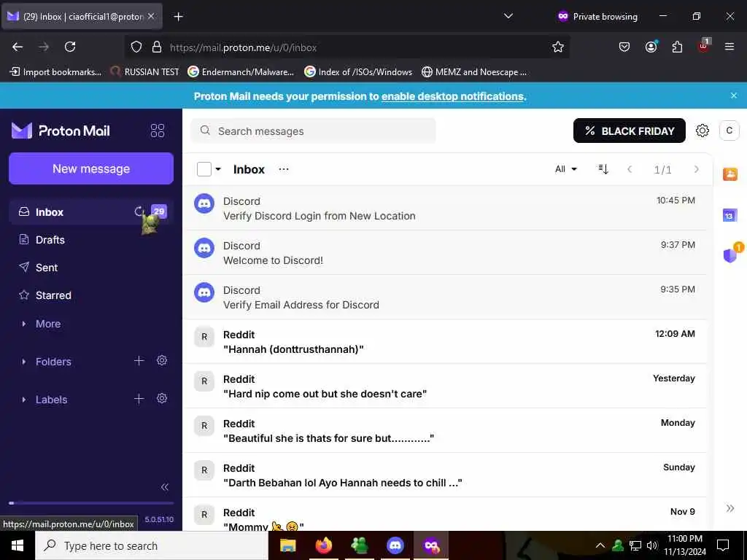Open select-all options dropdown arrow

coord(218,169)
